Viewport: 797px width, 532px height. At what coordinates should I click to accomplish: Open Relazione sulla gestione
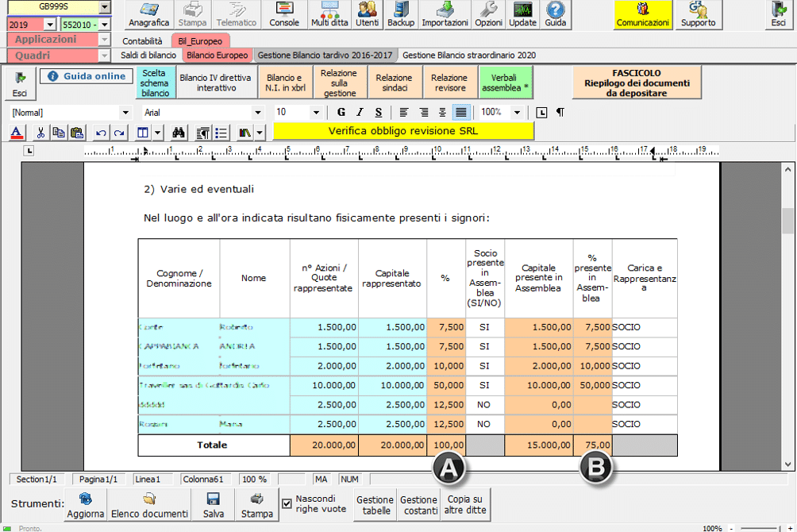[339, 83]
